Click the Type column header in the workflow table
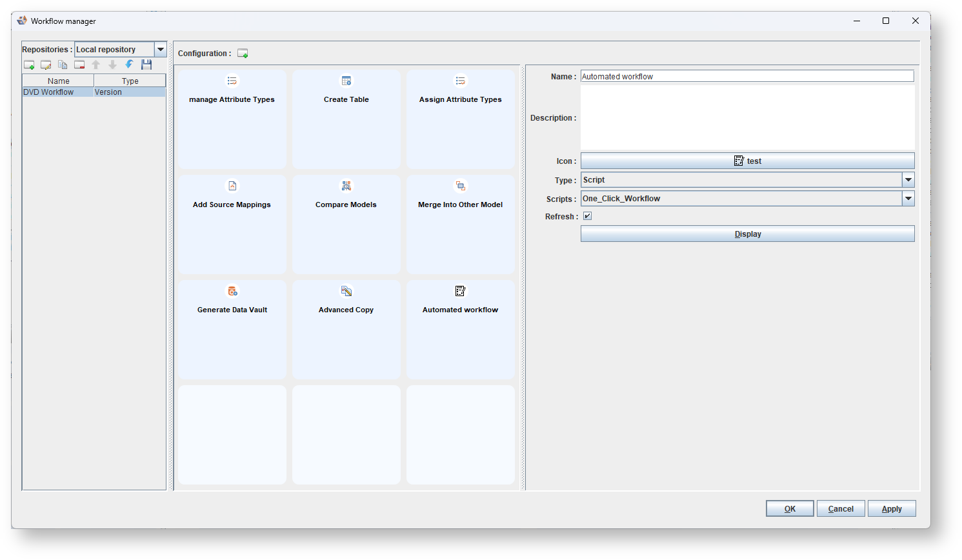Image resolution: width=962 pixels, height=560 pixels. [x=130, y=81]
